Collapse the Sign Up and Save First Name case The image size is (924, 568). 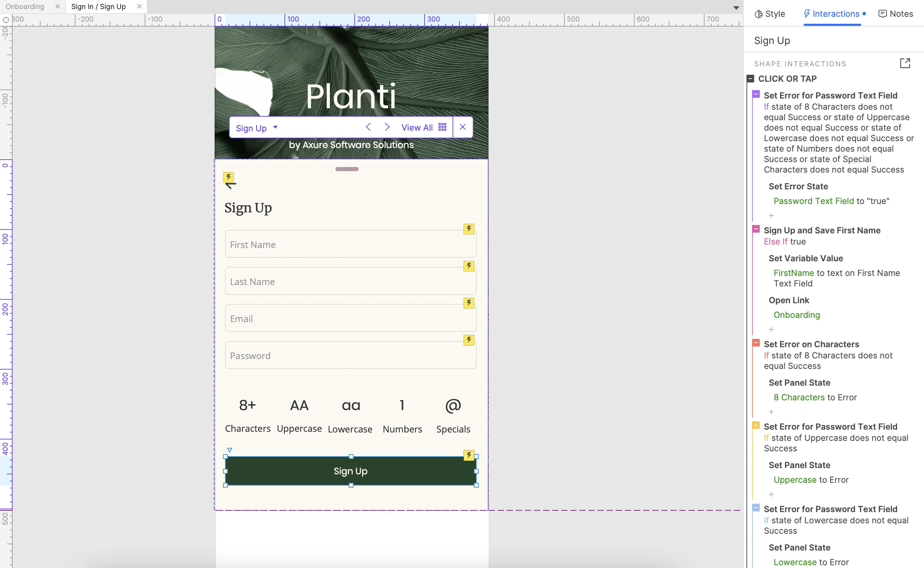756,229
